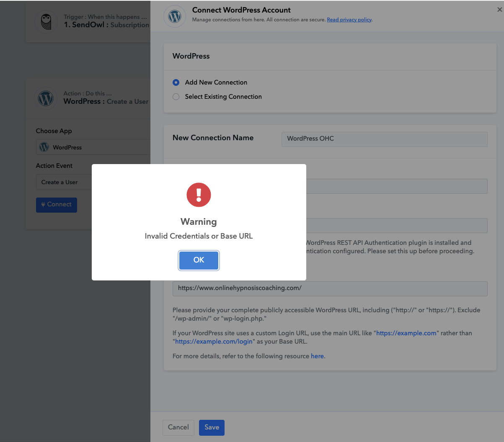Click the input field below New Connection Name
This screenshot has width=504, height=442.
[x=397, y=186]
